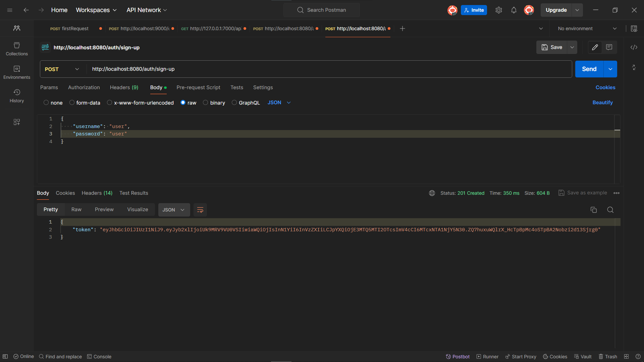
Task: Open the API Network dropdown
Action: click(x=147, y=10)
